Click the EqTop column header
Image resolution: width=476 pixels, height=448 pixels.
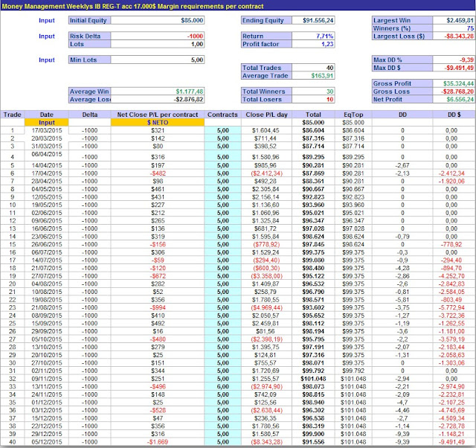353,115
